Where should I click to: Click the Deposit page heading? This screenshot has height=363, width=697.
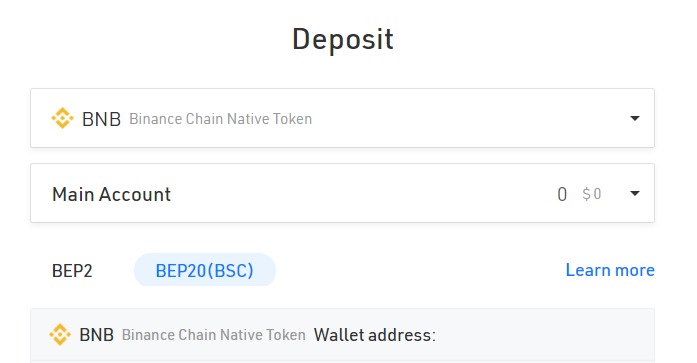343,39
